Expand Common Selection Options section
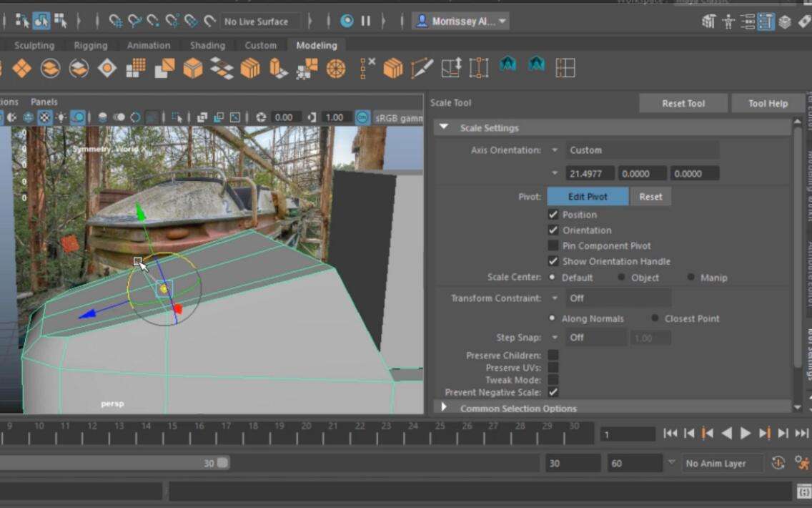The image size is (812, 508). coord(444,408)
